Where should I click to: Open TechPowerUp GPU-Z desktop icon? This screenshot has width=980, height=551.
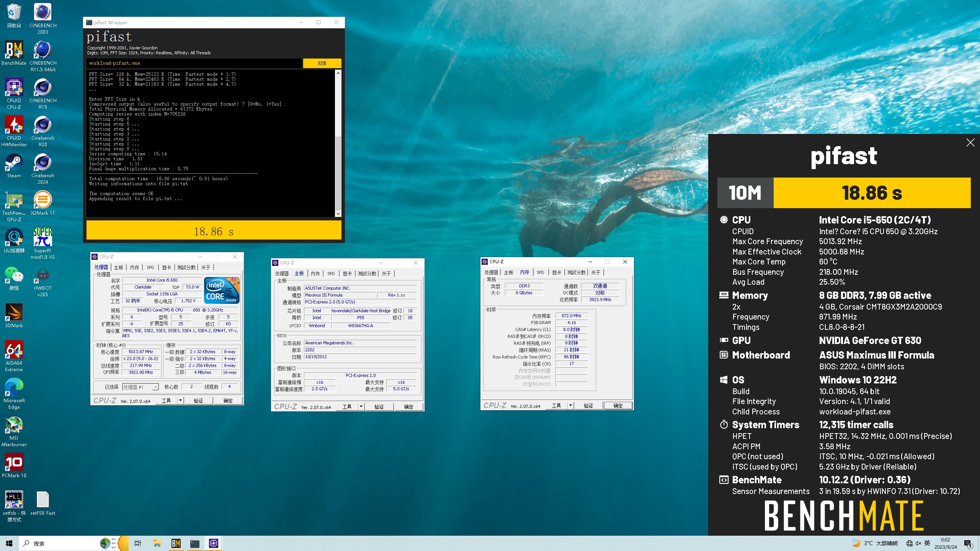click(14, 206)
